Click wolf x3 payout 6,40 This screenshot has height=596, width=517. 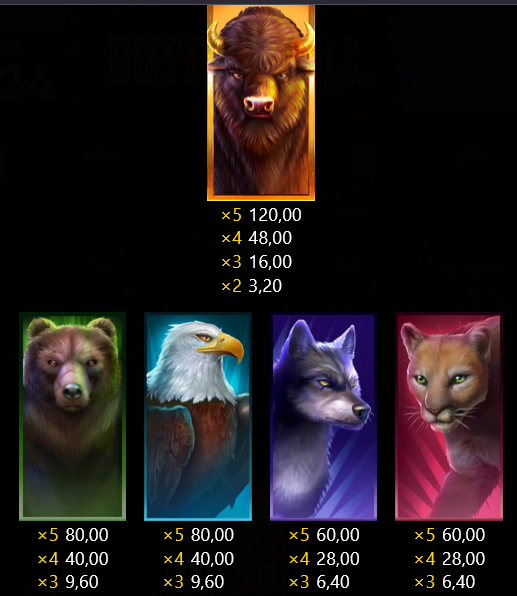tap(319, 582)
